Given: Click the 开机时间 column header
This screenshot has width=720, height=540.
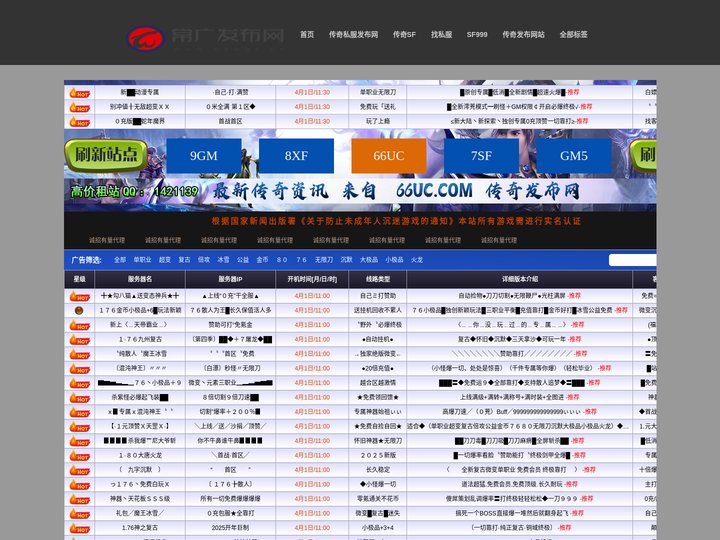Looking at the screenshot, I should pos(312,279).
